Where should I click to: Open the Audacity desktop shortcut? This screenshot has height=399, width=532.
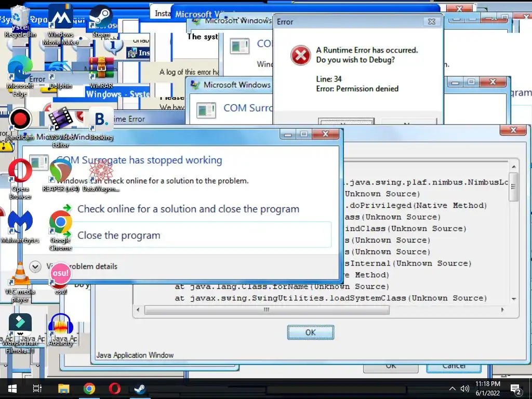coord(60,329)
